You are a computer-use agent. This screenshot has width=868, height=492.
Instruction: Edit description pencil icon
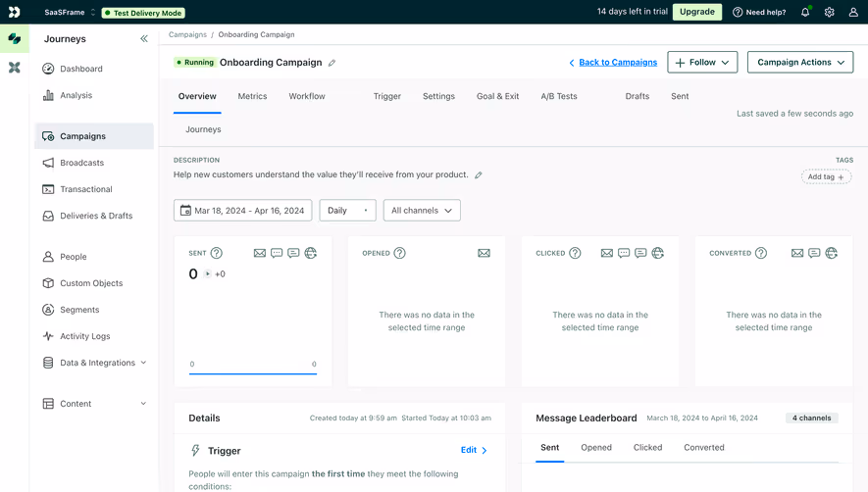point(479,174)
